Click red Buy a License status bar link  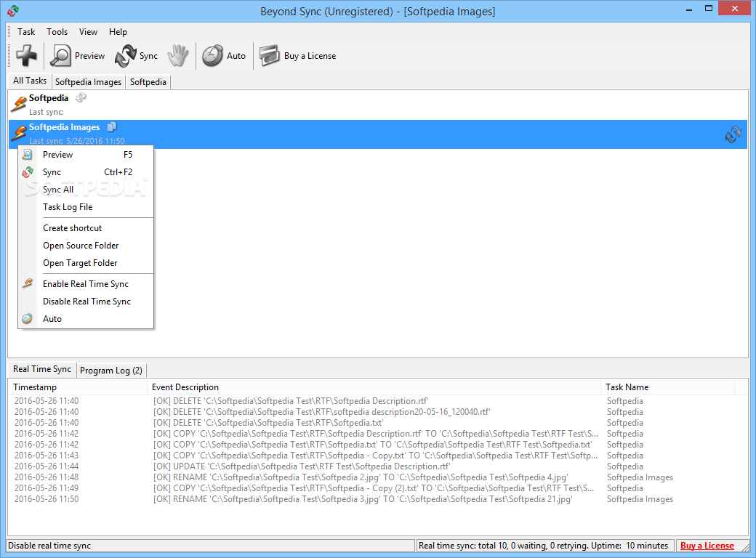pos(707,546)
